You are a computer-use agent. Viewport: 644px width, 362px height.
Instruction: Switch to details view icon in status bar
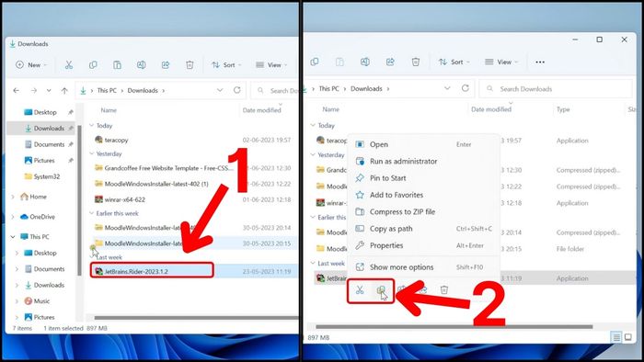point(616,337)
